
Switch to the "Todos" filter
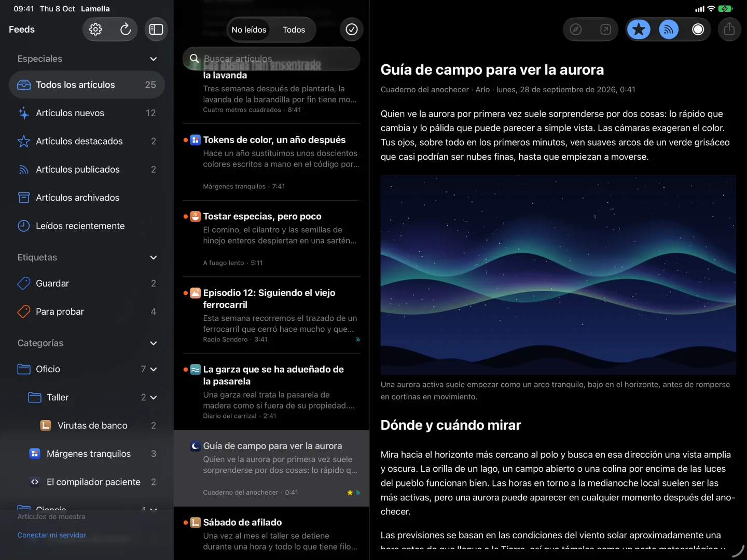tap(294, 30)
